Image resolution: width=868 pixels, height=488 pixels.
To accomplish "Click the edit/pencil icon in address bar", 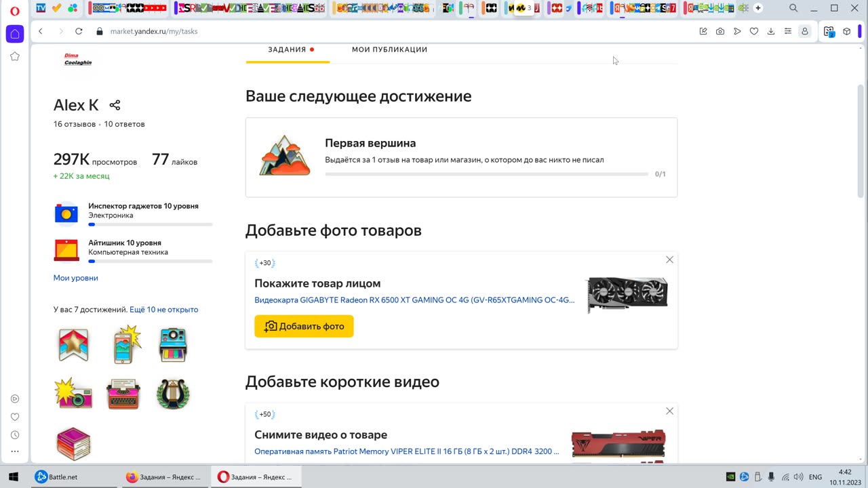I will pyautogui.click(x=703, y=31).
